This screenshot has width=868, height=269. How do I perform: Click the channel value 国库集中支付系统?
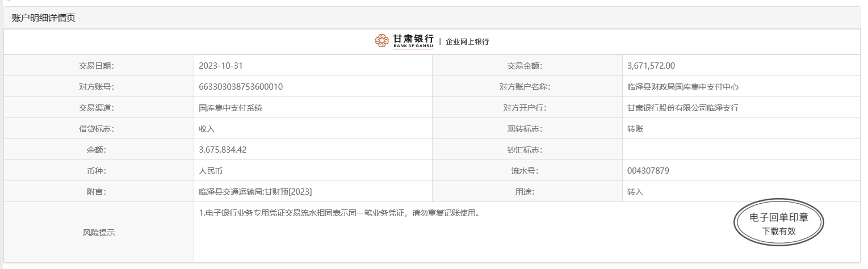[230, 108]
